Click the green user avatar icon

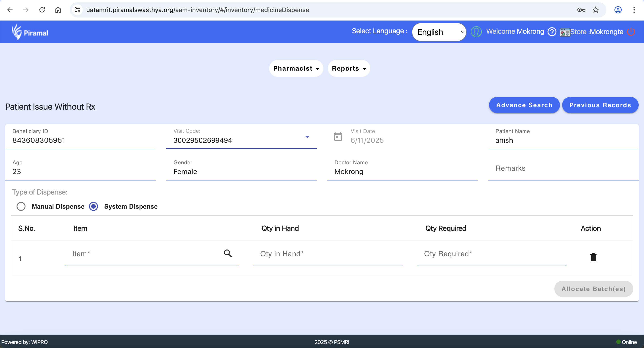[476, 32]
